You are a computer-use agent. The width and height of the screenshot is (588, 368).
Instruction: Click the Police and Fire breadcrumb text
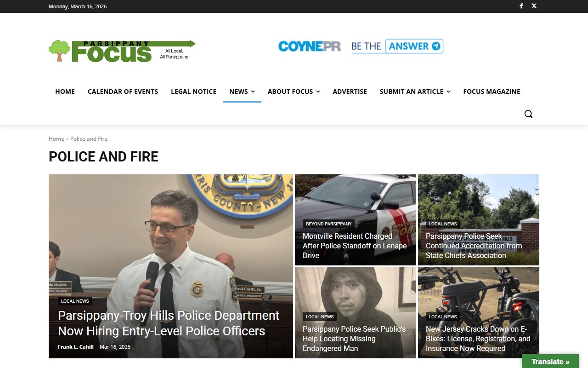tap(89, 138)
